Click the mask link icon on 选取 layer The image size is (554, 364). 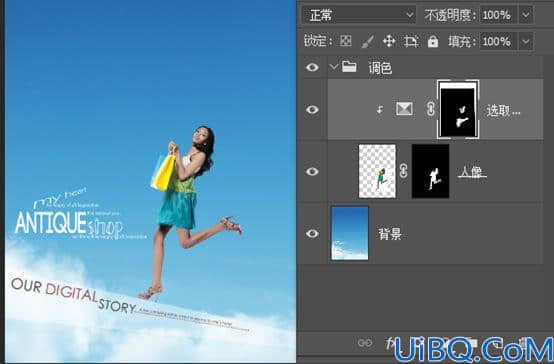(430, 109)
